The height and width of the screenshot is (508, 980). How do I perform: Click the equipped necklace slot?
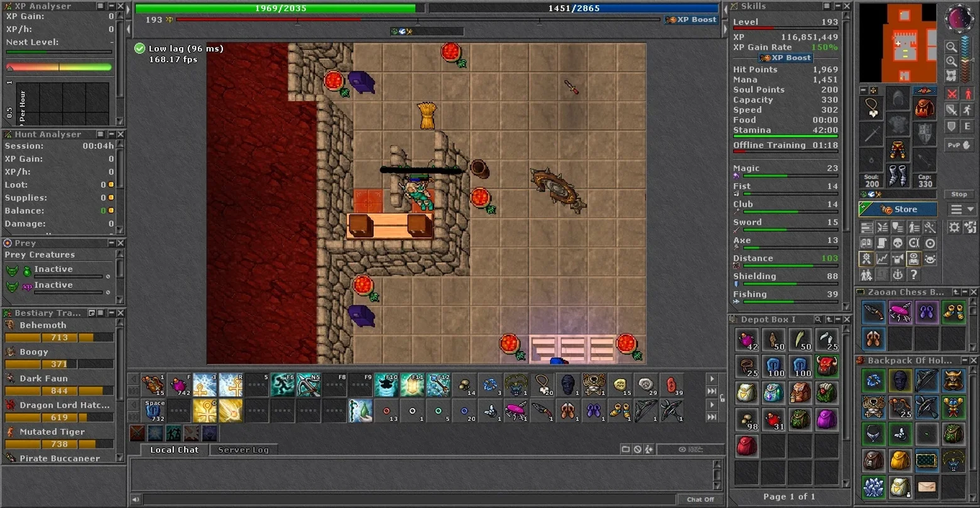click(873, 107)
